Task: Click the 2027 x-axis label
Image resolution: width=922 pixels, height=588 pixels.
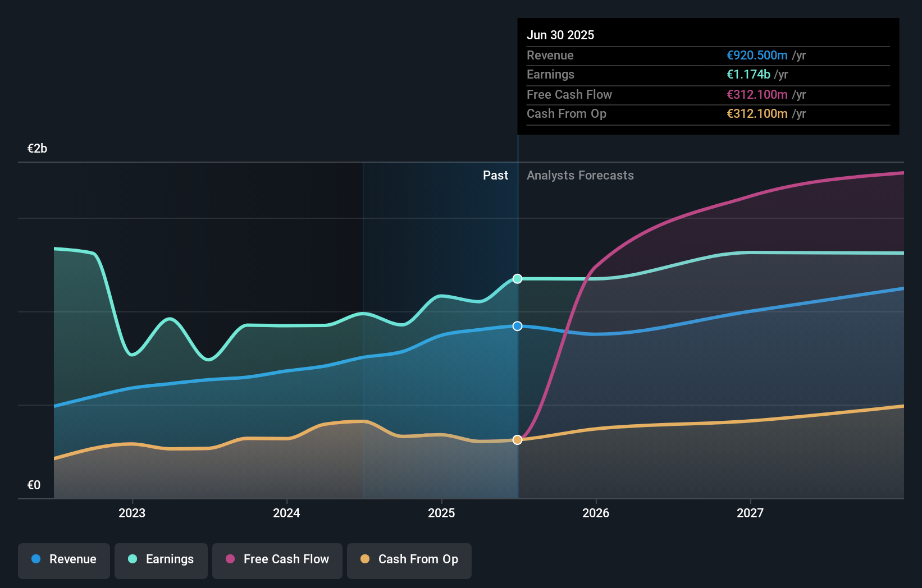Action: pos(750,513)
